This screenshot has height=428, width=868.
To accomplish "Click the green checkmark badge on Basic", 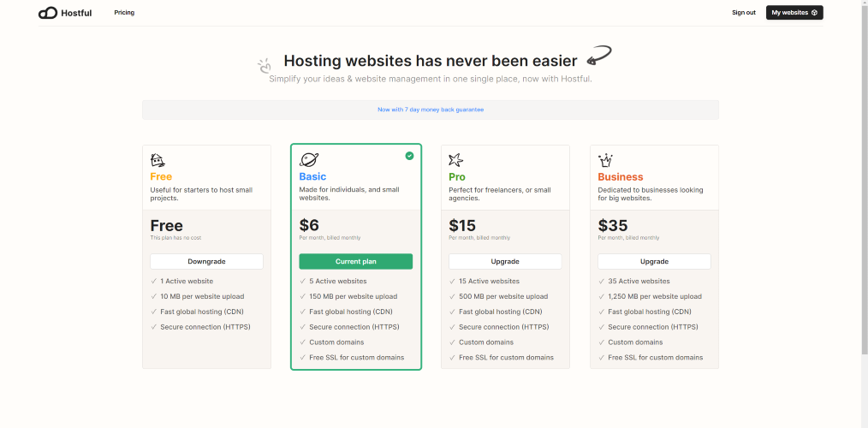I will 409,156.
